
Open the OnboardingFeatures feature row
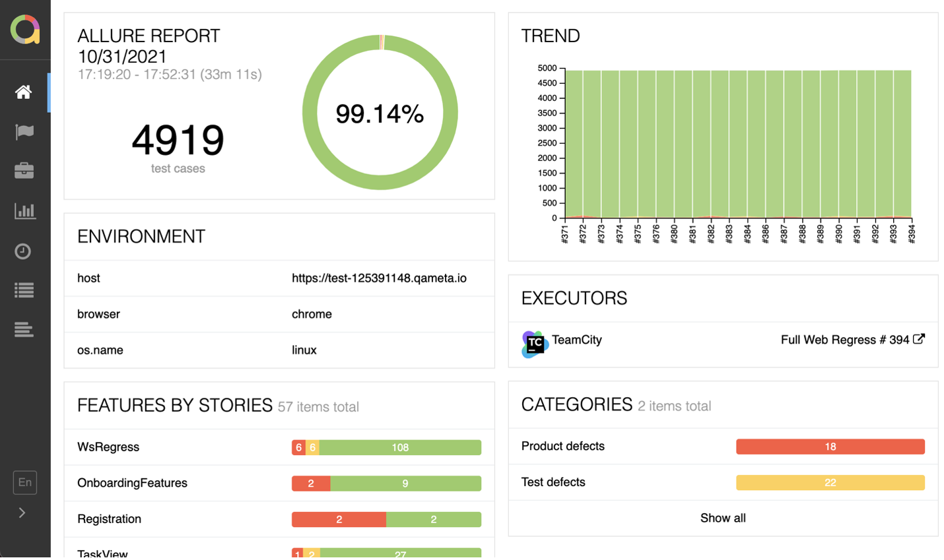132,483
